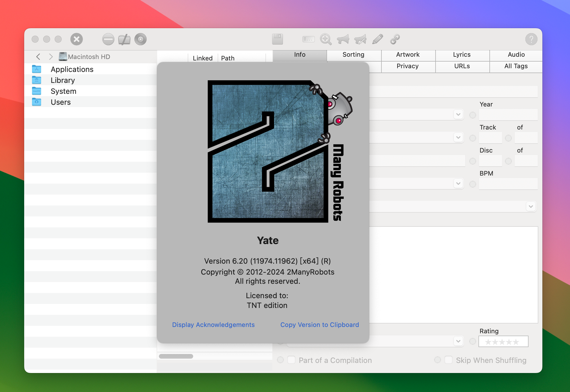
Task: Click Copy Version to Clipboard link
Action: pos(320,325)
